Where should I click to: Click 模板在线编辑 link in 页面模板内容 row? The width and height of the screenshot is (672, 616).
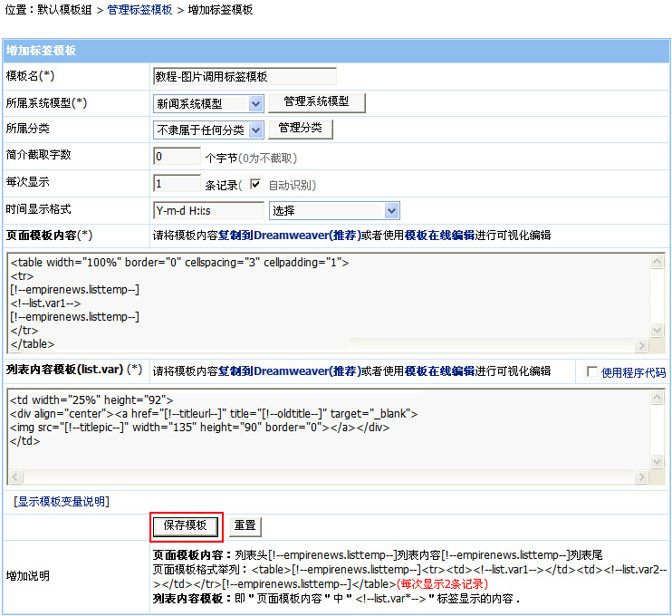point(439,236)
